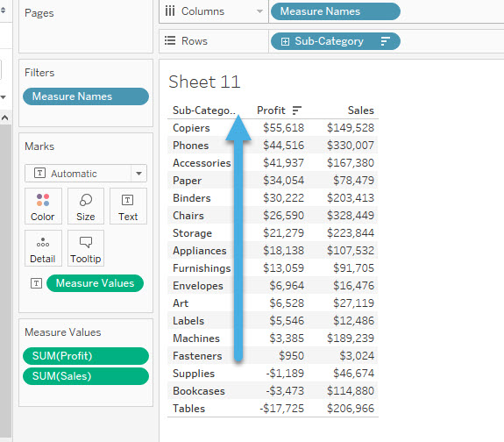Click the Rows shelf icon
Viewport: 504px width, 442px height.
170,41
